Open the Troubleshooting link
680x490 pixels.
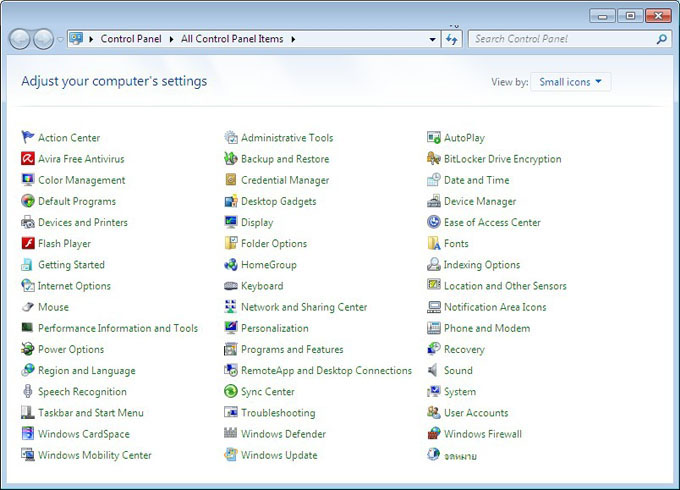278,413
